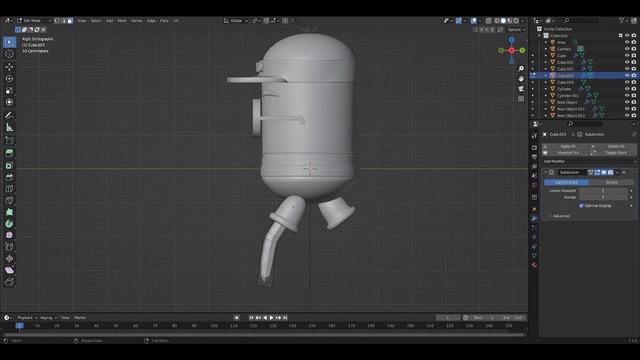Click the Apply All button
Screen dimensions: 640x360
pos(565,146)
